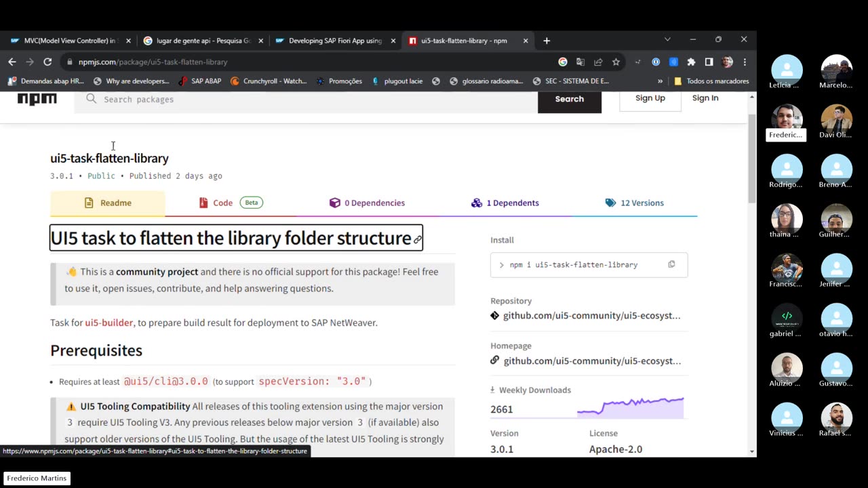This screenshot has width=868, height=488.
Task: Click the search magnifier icon in npm
Action: click(x=92, y=99)
